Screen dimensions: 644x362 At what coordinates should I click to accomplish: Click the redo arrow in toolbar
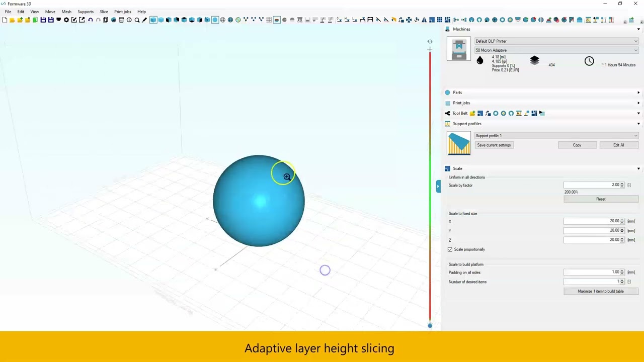(98, 20)
